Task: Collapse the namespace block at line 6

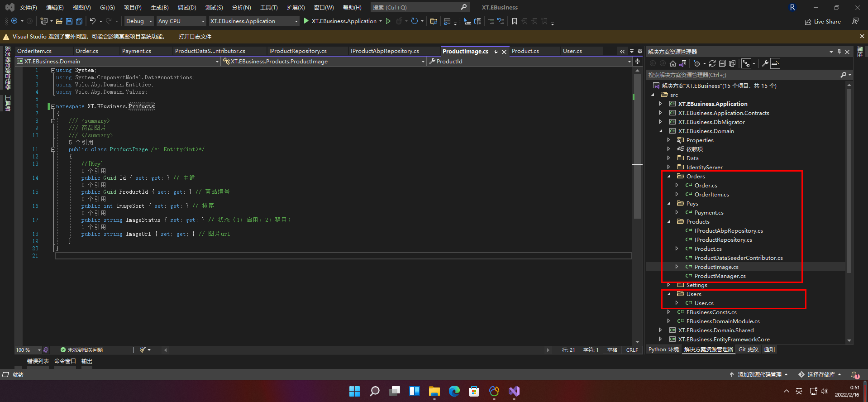Action: click(x=53, y=106)
